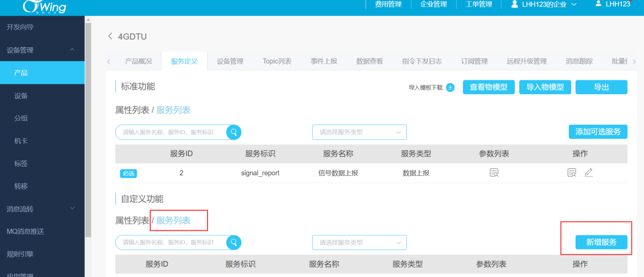
Task: Open the Topic列表 tab
Action: pos(277,61)
